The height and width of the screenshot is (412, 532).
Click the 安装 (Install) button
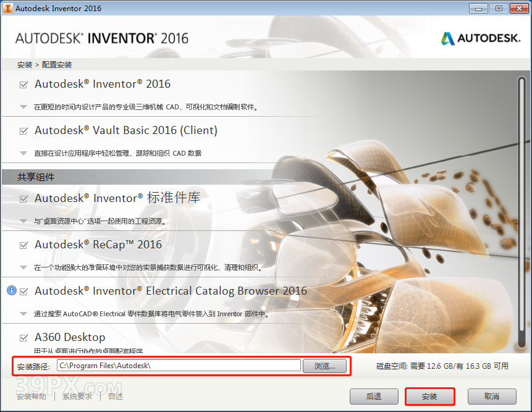(430, 397)
